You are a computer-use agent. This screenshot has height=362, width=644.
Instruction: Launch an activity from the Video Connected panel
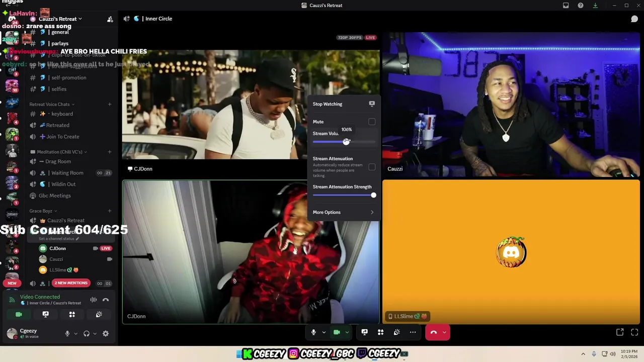coord(72,314)
